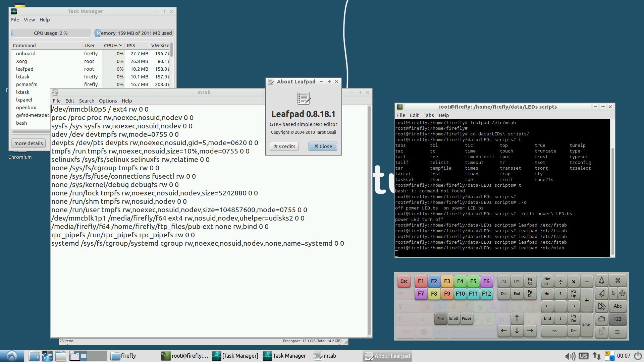644x362 pixels.
Task: Click the US keyboard layout indicator
Action: [583, 356]
